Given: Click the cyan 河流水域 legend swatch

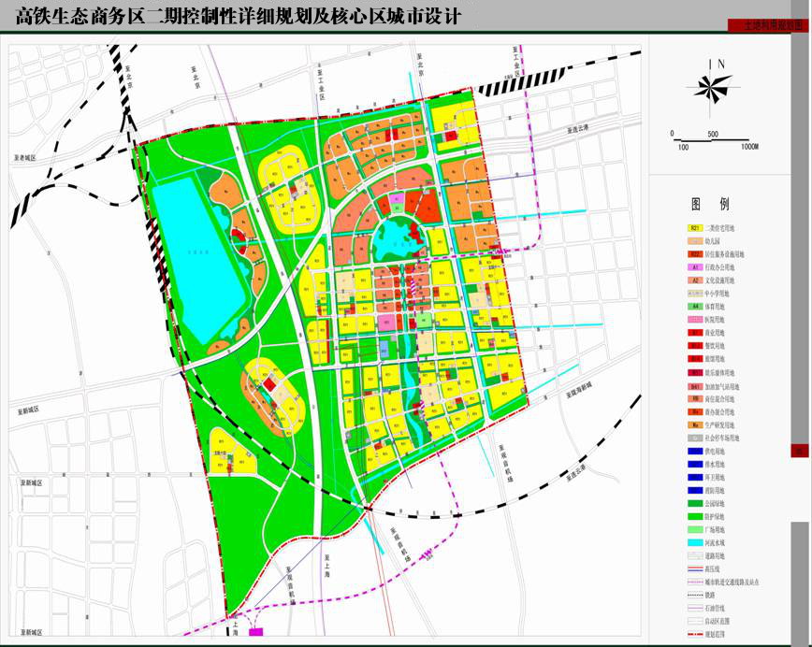Looking at the screenshot, I should click(696, 541).
